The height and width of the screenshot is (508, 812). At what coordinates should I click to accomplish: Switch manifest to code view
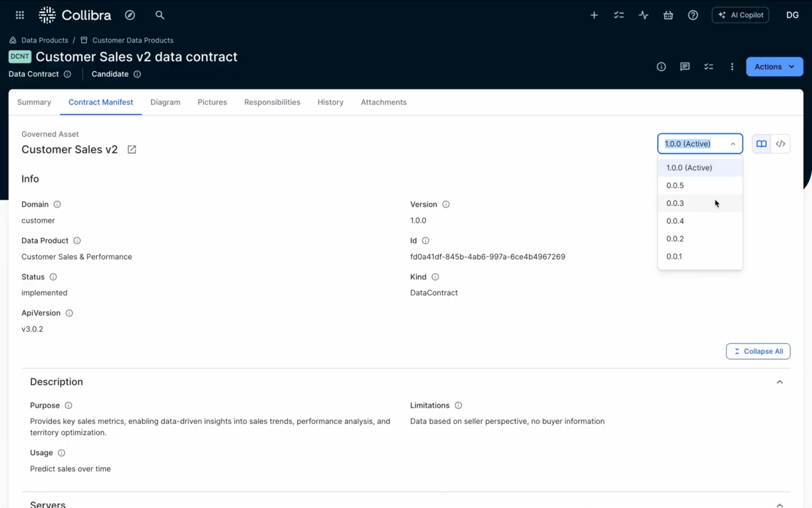pos(780,143)
